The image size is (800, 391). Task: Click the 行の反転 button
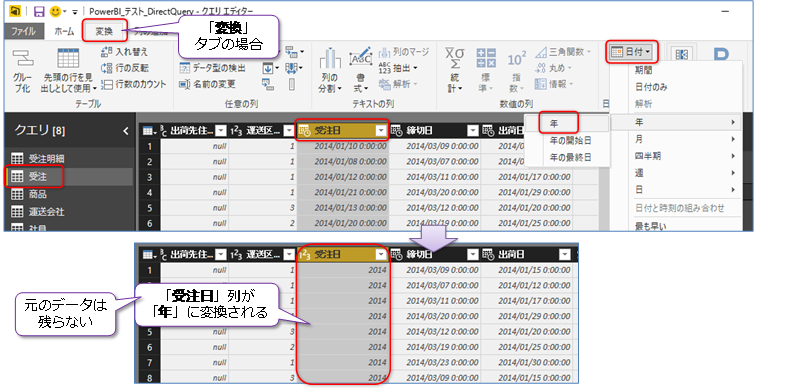coord(125,68)
